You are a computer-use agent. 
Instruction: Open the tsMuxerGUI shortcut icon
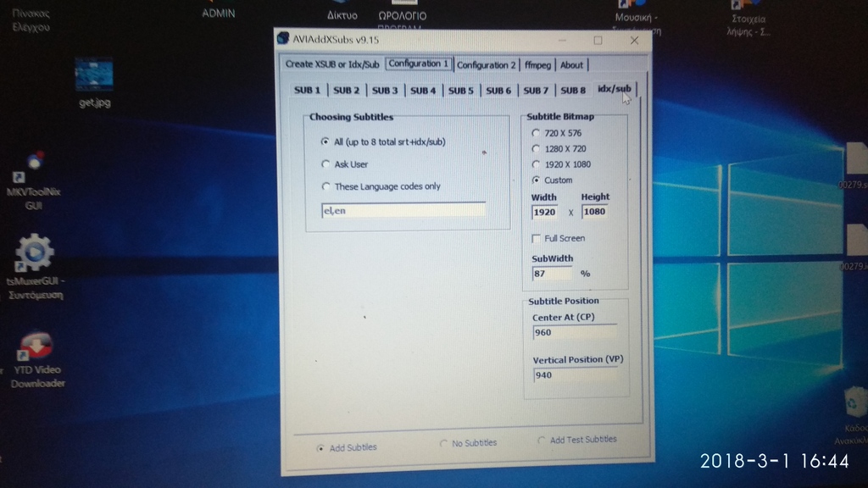tap(35, 252)
